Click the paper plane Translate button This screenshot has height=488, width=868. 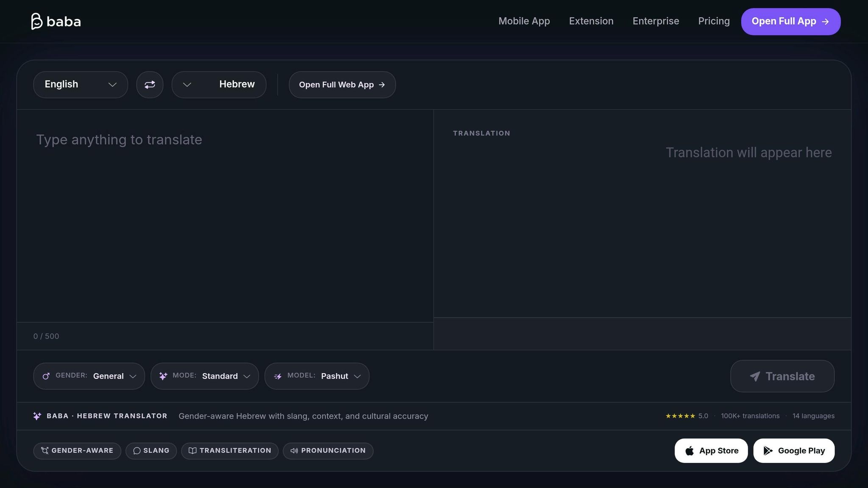click(782, 376)
